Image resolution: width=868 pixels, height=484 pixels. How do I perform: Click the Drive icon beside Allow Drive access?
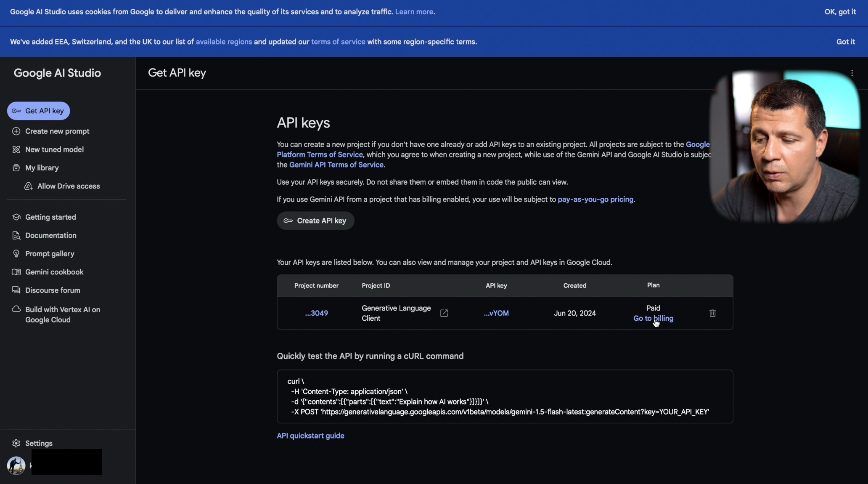pos(28,186)
